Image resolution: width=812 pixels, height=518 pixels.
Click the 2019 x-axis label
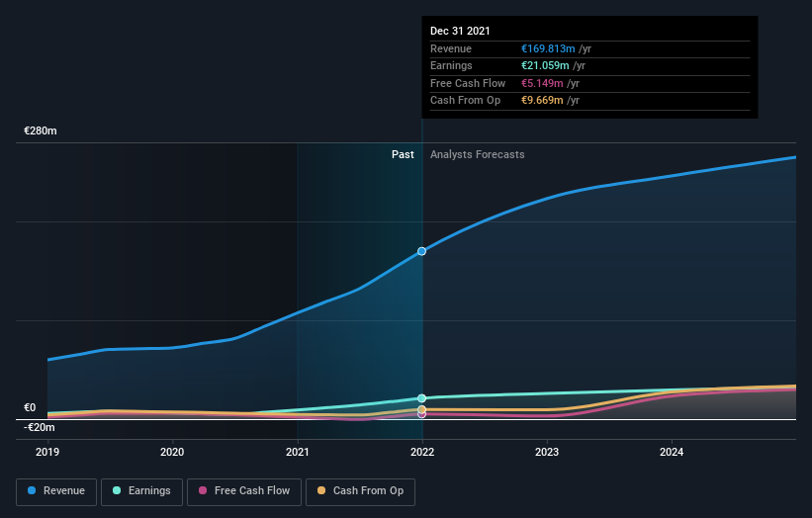(x=47, y=453)
